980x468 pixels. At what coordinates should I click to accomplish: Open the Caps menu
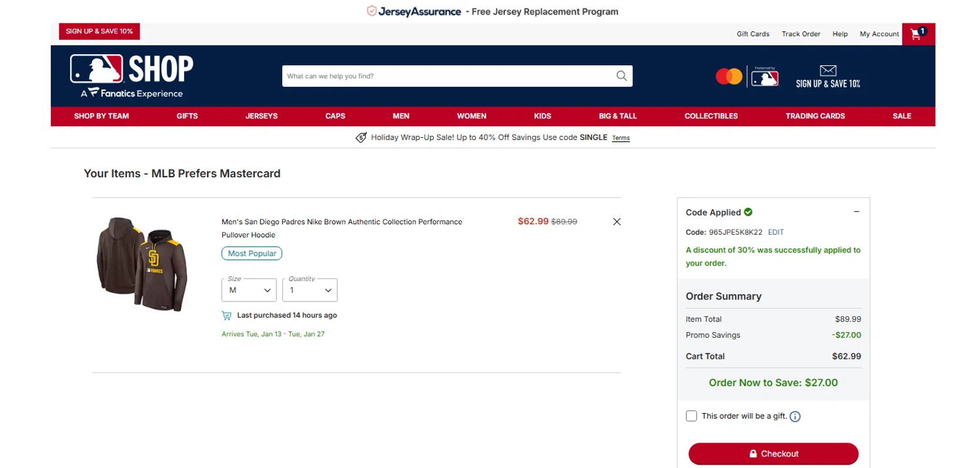[x=335, y=116]
